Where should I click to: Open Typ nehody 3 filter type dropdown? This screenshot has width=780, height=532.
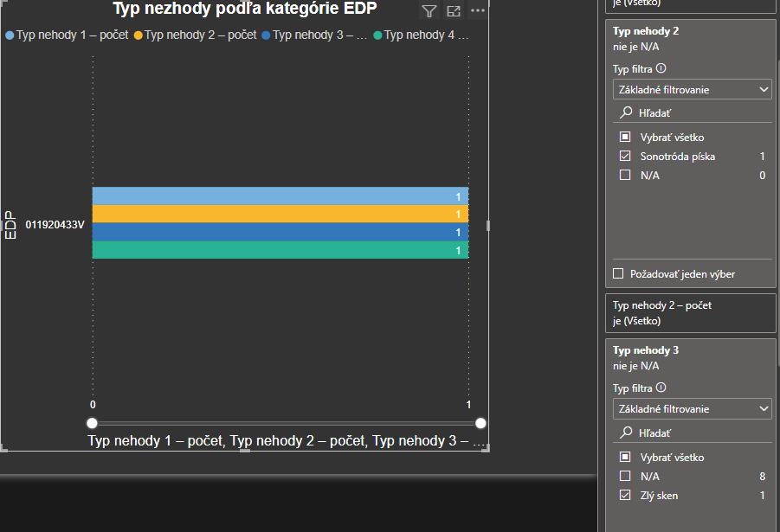point(692,408)
